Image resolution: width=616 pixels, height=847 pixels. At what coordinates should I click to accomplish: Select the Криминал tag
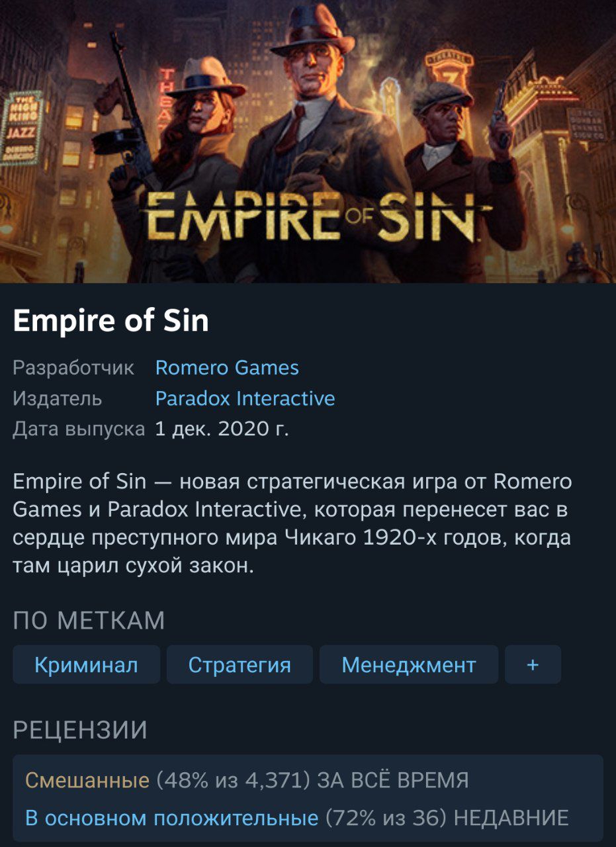[x=86, y=664]
